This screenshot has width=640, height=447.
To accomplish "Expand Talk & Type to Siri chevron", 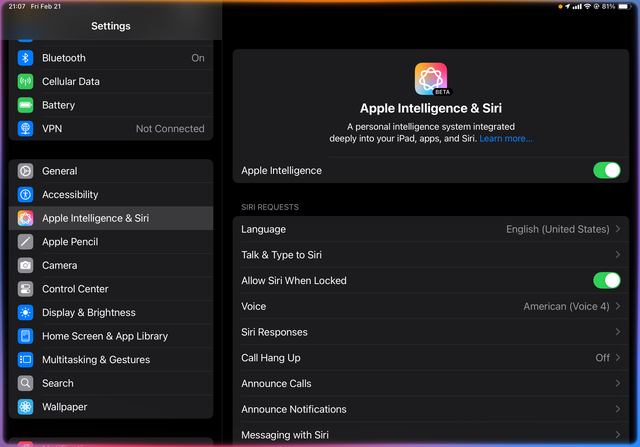I will [x=618, y=255].
